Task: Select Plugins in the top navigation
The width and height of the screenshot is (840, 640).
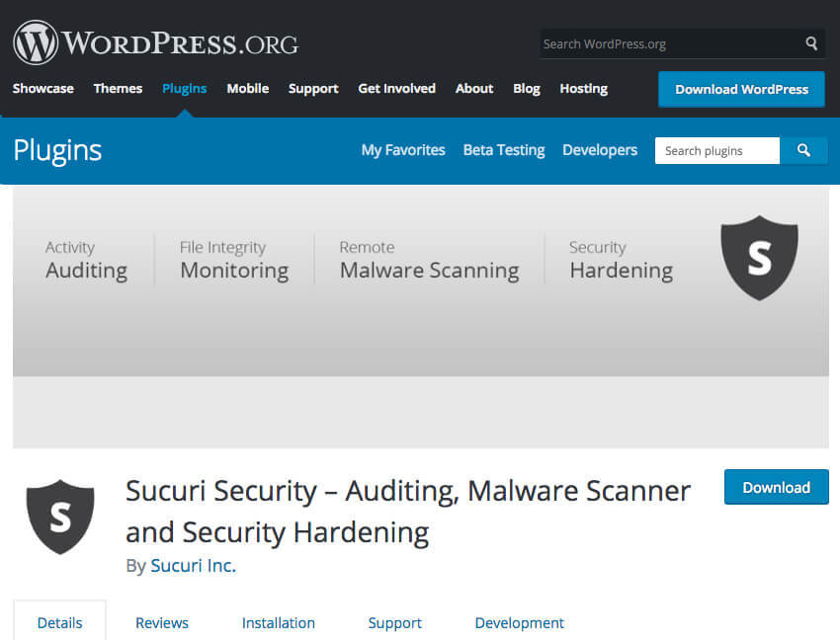Action: pos(184,88)
